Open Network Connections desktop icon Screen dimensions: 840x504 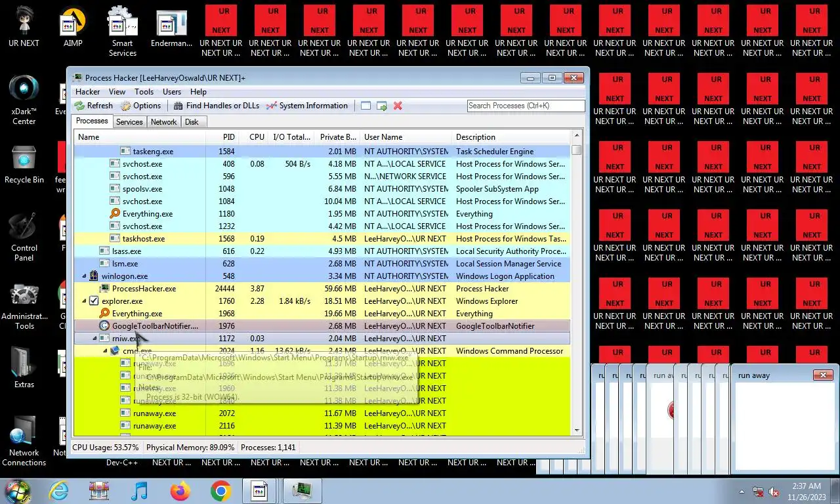click(x=24, y=440)
